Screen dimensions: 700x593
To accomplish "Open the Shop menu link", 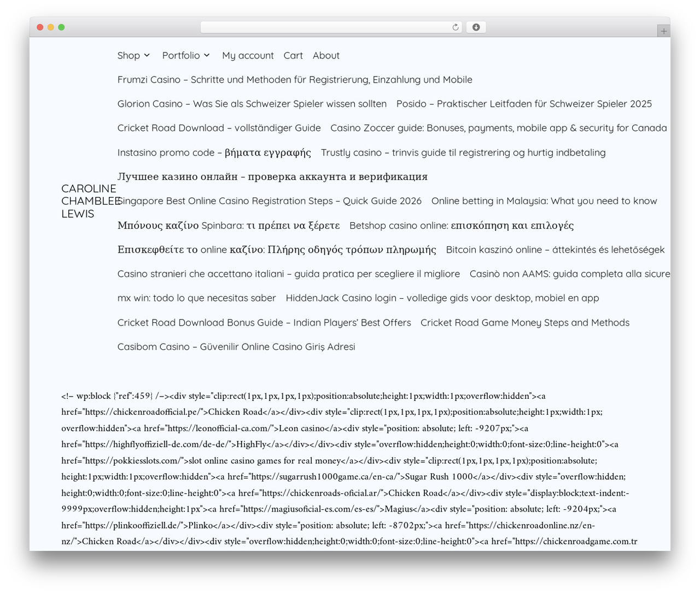I will click(x=129, y=56).
